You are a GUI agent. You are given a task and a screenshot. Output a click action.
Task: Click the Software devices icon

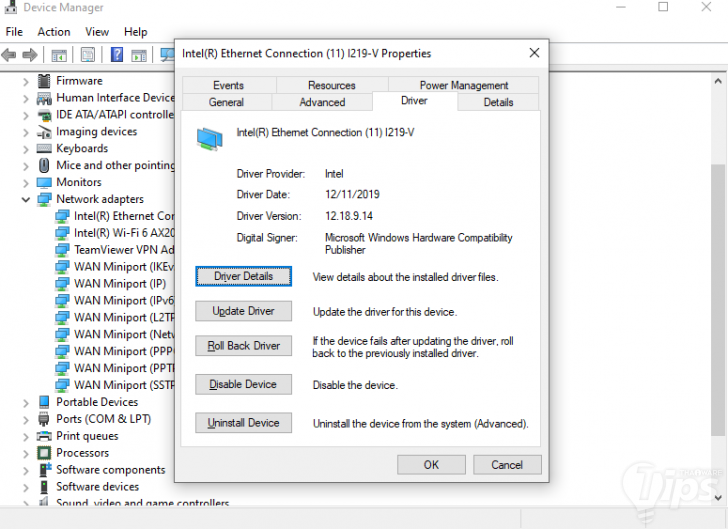44,487
